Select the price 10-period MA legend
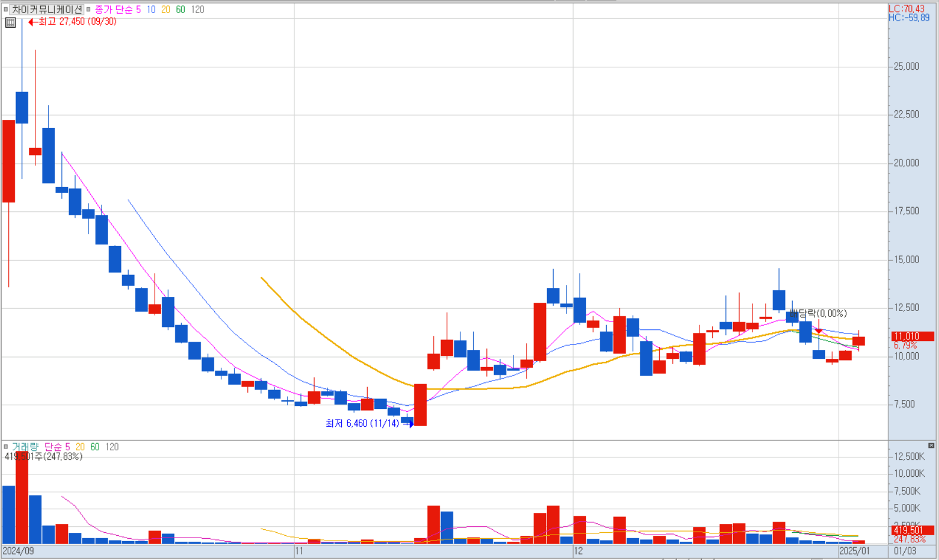 (x=151, y=9)
